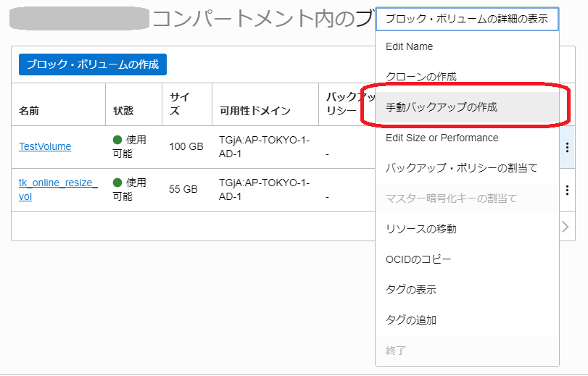Open the tk_online_resize_vol link
Image resolution: width=588 pixels, height=376 pixels.
pyautogui.click(x=58, y=189)
